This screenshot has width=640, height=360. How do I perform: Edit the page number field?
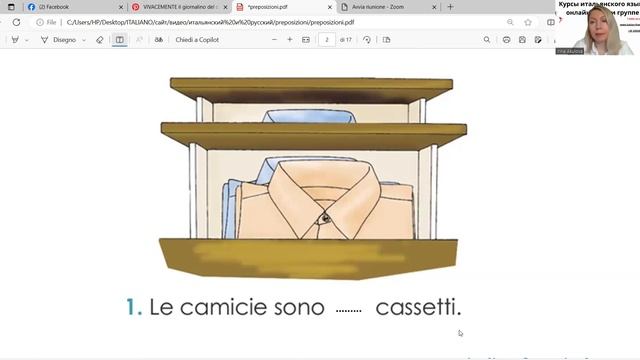click(327, 40)
